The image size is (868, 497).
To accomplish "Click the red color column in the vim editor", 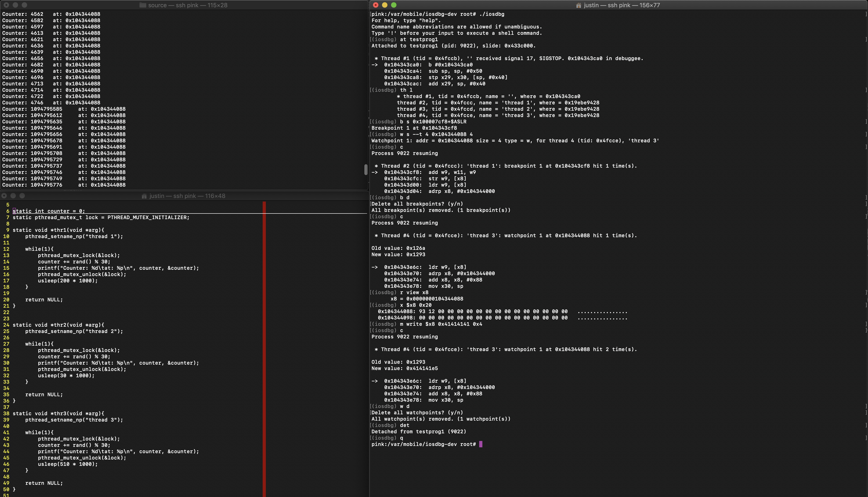I will click(264, 341).
